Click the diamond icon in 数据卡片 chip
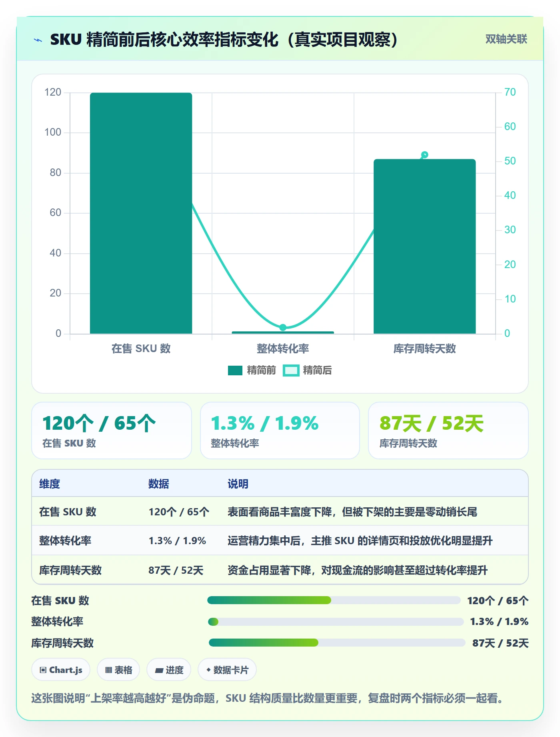 pos(208,670)
